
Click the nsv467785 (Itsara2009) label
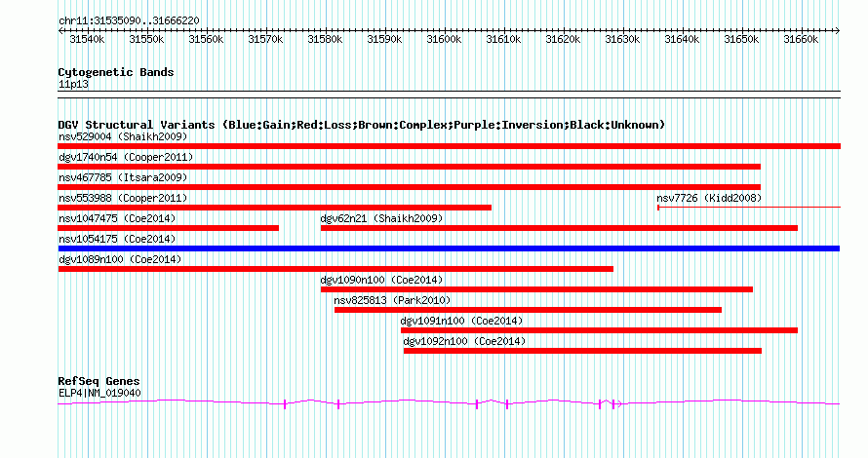click(123, 177)
